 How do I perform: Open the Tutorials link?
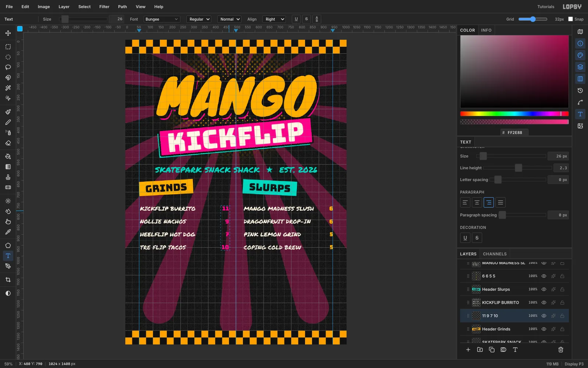click(x=546, y=7)
